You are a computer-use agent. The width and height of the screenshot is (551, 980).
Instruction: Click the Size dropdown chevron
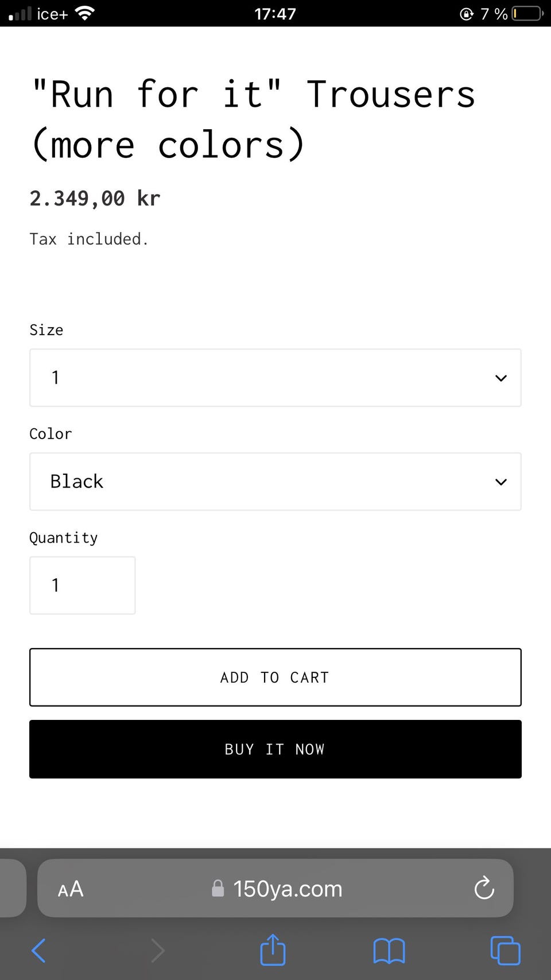coord(500,378)
